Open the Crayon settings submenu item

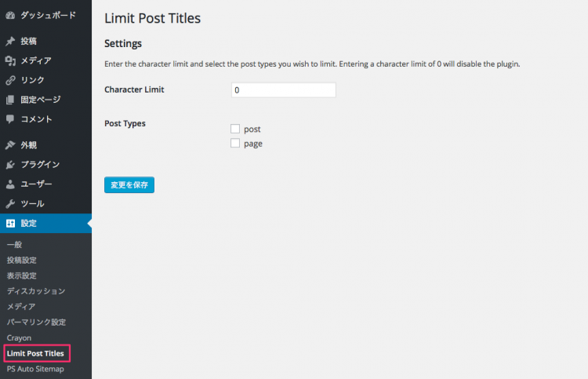pos(19,337)
